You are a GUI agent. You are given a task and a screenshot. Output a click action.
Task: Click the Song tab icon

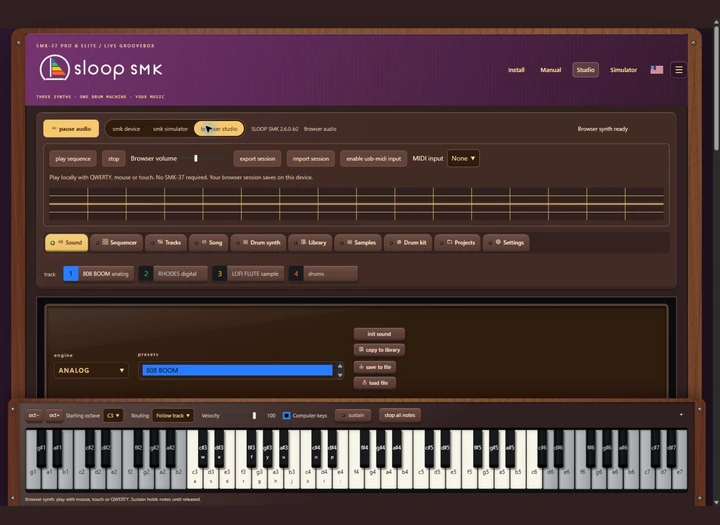[204, 242]
